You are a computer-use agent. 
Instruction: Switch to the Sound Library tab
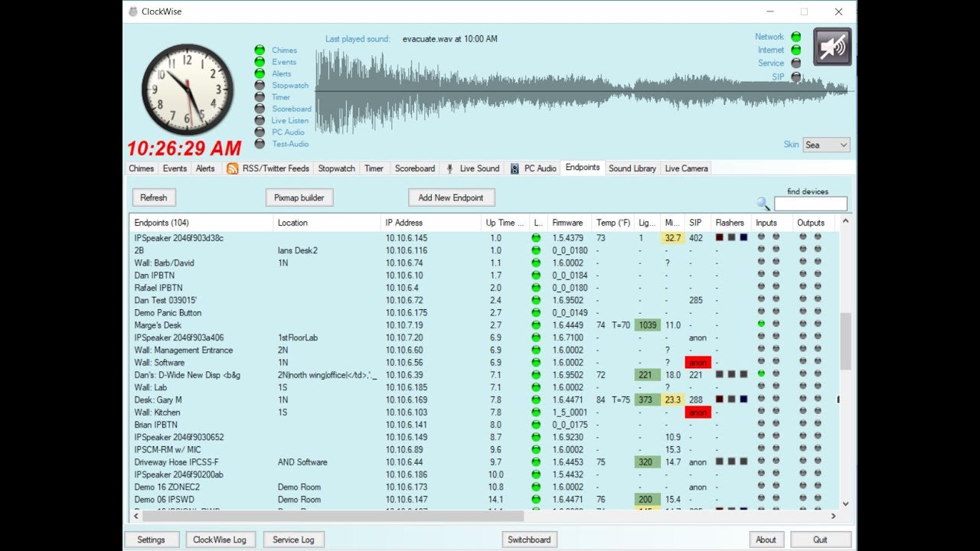point(632,168)
